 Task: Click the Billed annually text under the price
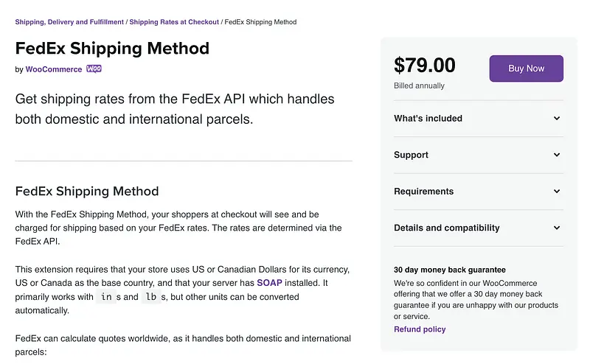coord(419,86)
